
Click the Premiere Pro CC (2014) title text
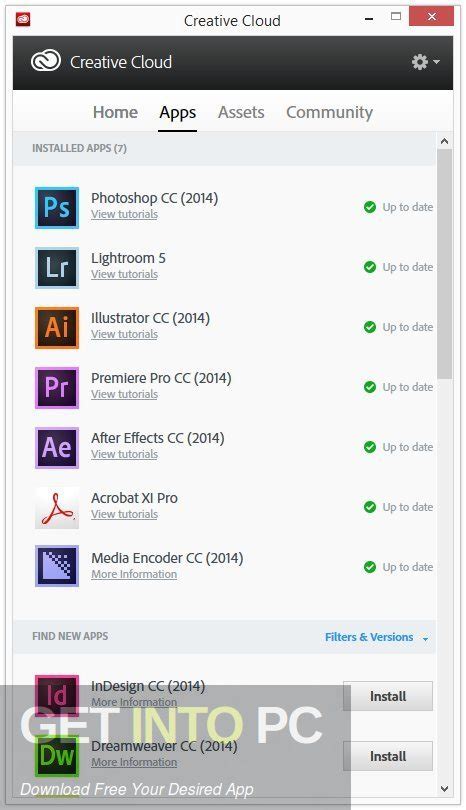(161, 378)
